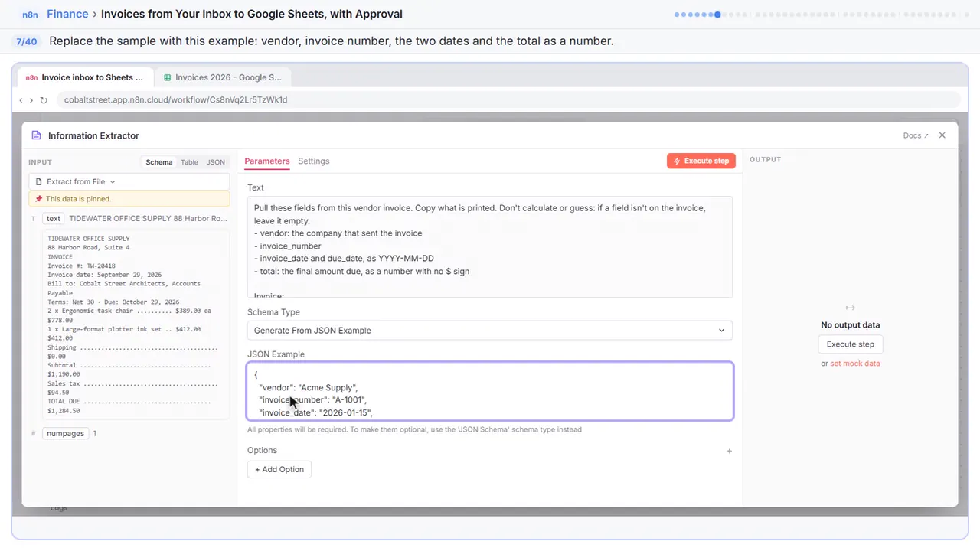Viewport: 980px width, 551px height.
Task: Select the numpages field pill
Action: [65, 433]
